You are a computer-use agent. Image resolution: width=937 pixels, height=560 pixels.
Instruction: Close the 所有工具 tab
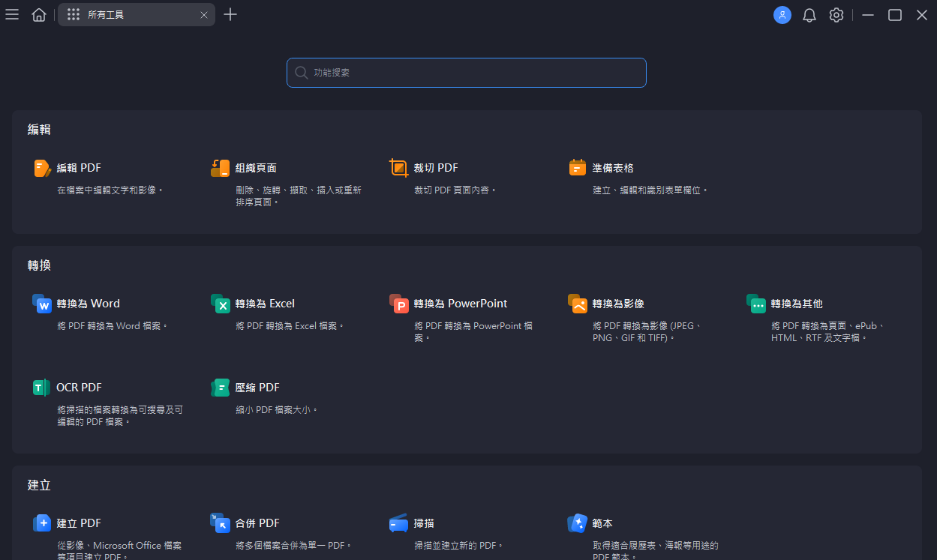(204, 15)
